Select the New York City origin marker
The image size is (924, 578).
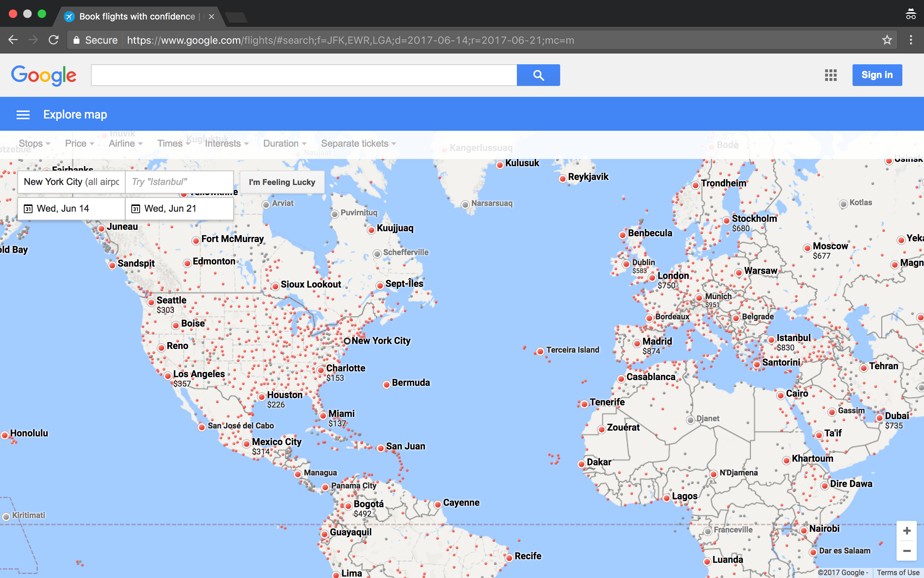pyautogui.click(x=347, y=341)
